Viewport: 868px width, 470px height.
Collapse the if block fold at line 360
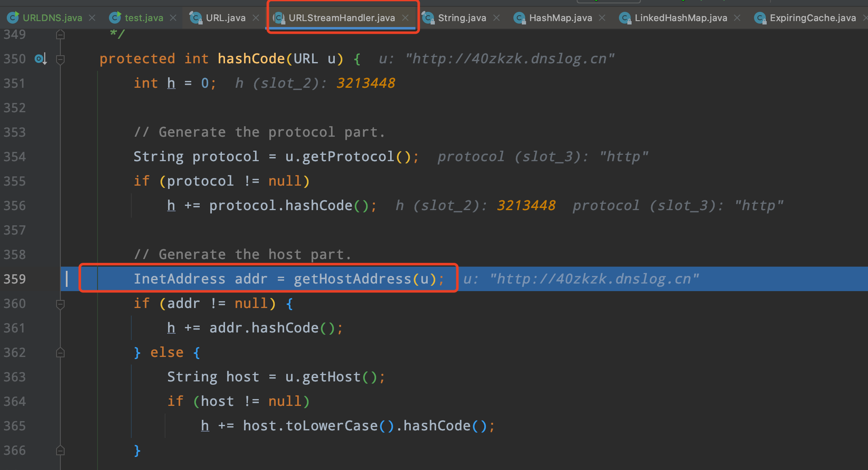pyautogui.click(x=60, y=303)
